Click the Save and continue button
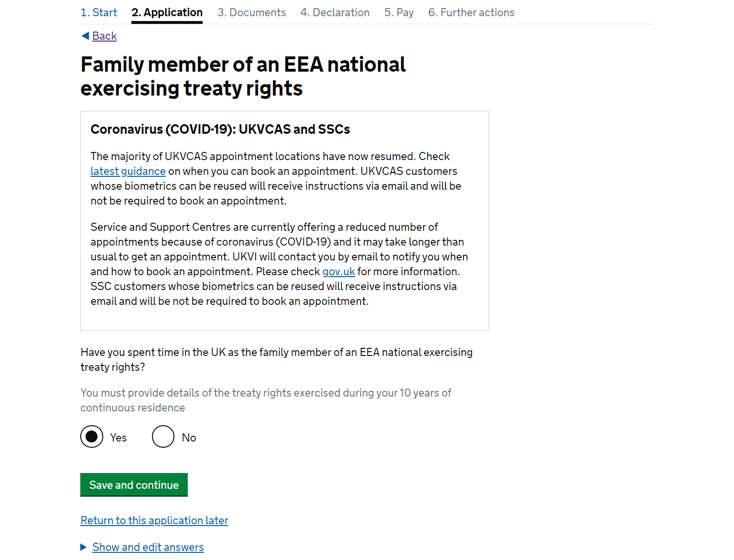This screenshot has width=734, height=560. [134, 485]
